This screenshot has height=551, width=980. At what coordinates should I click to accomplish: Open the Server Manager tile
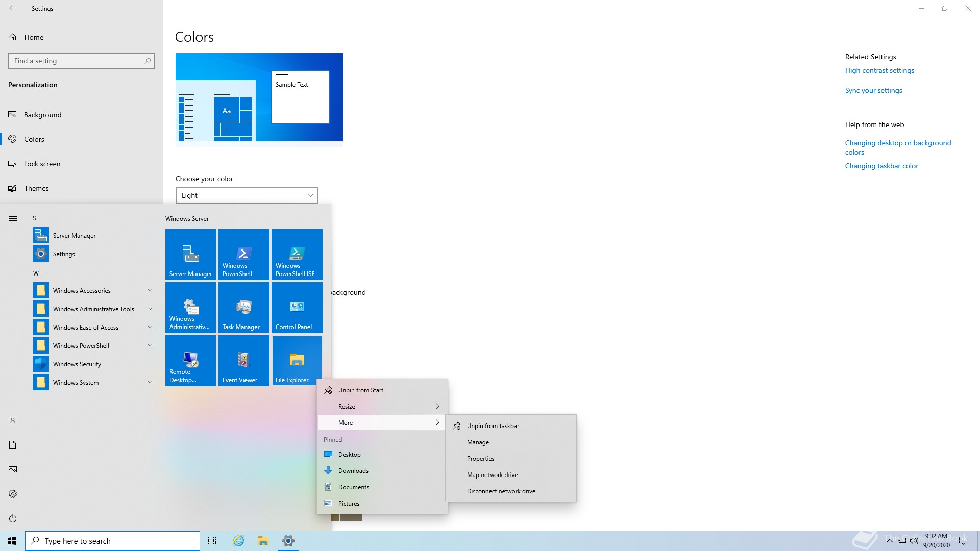(x=191, y=254)
